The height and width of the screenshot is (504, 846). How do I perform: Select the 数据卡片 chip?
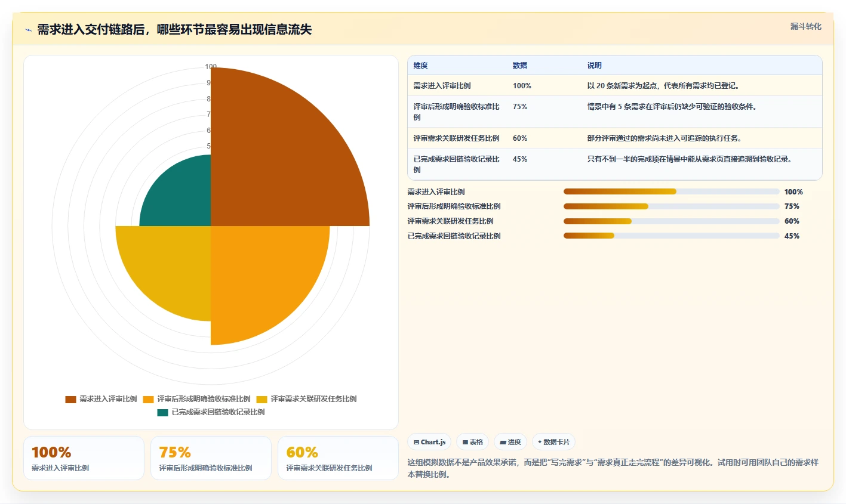point(553,442)
